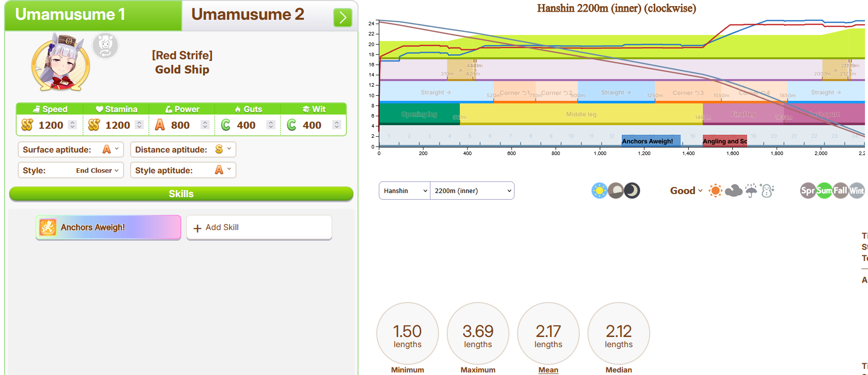Open the 2200m (inner) course dropdown
Viewport: 868px width, 375px height.
(x=472, y=191)
